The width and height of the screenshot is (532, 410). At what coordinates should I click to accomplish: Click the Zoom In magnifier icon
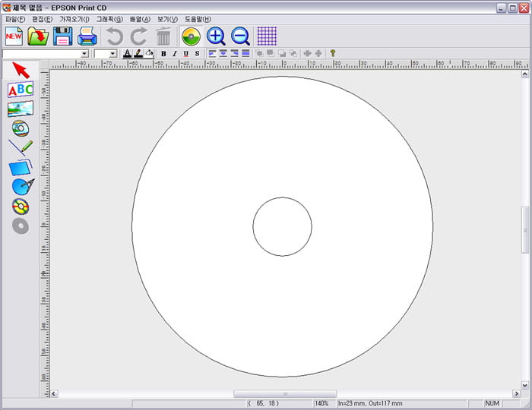(x=216, y=36)
